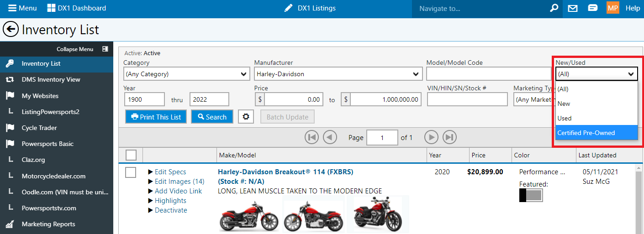Click the Collapse Menu icon
Screen dimensions: 644x234
coord(105,49)
